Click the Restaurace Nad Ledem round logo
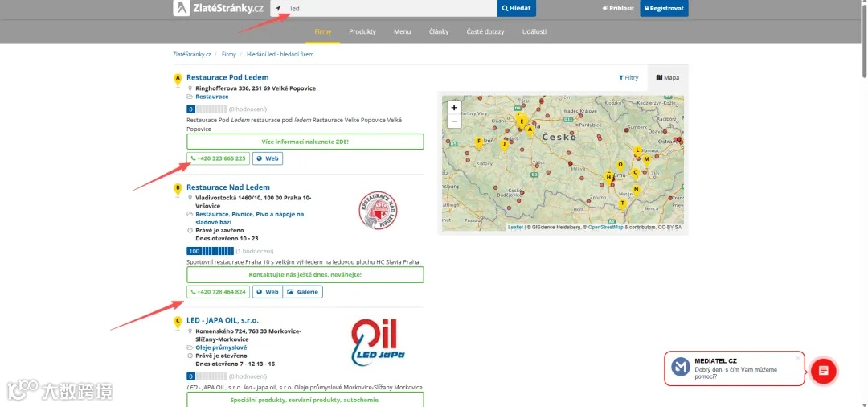The height and width of the screenshot is (407, 868). (378, 211)
